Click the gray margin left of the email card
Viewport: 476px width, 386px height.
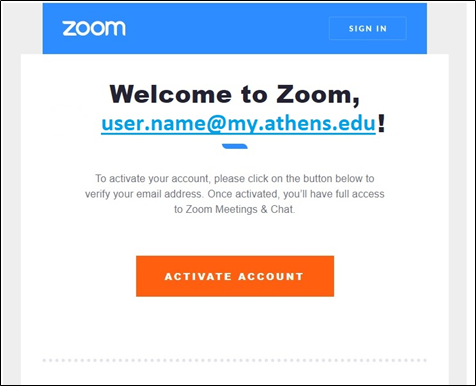[11, 200]
